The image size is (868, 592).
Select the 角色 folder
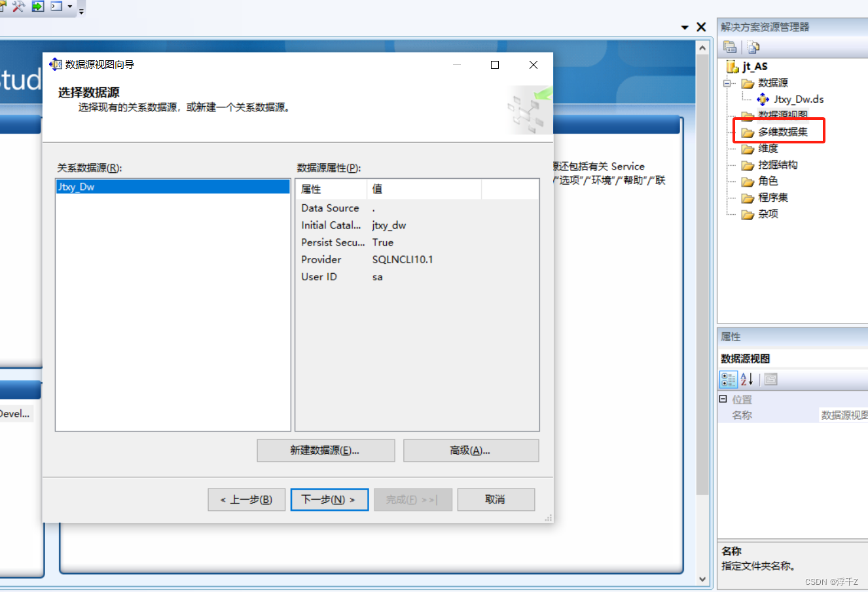(768, 181)
